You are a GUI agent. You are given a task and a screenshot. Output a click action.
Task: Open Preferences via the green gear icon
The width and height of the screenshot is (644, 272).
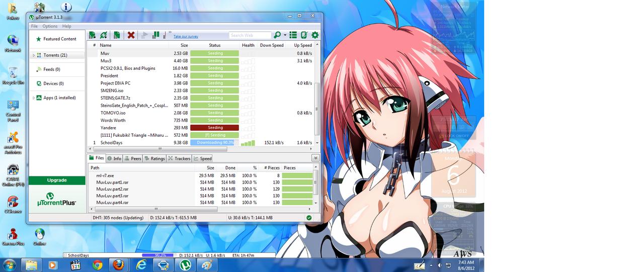click(x=315, y=35)
